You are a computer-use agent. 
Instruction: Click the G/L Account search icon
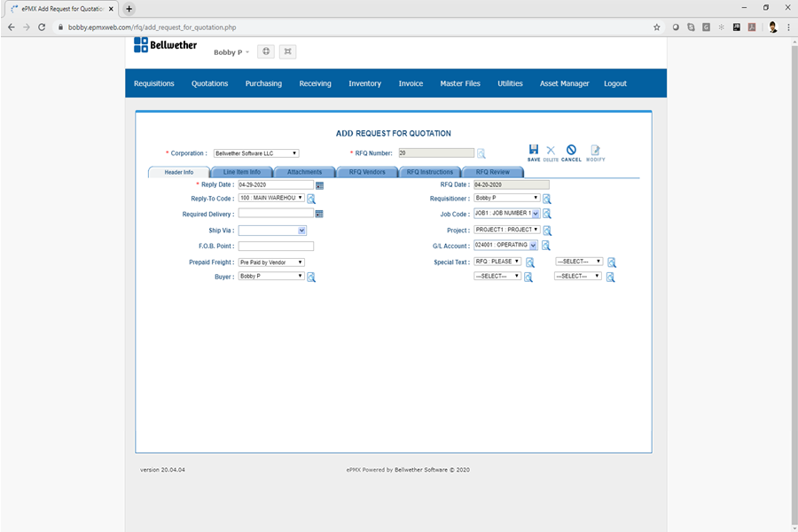[546, 246]
